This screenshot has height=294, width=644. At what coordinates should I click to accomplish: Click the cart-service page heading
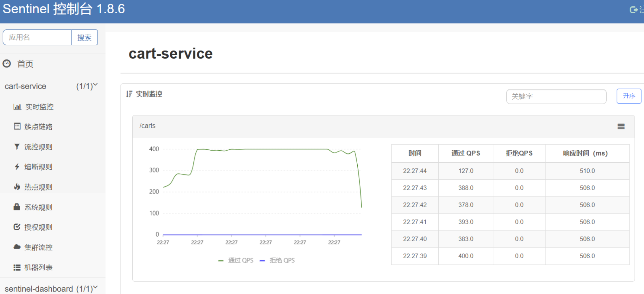[171, 54]
